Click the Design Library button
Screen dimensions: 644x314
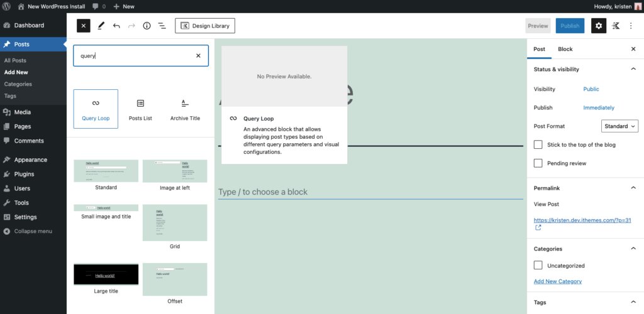click(x=205, y=26)
